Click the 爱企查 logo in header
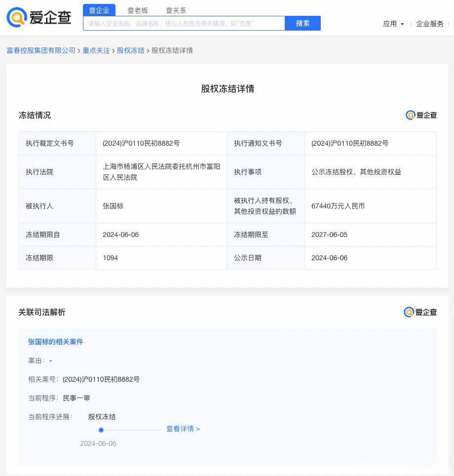Viewport: 454px width, 476px height. pos(38,17)
